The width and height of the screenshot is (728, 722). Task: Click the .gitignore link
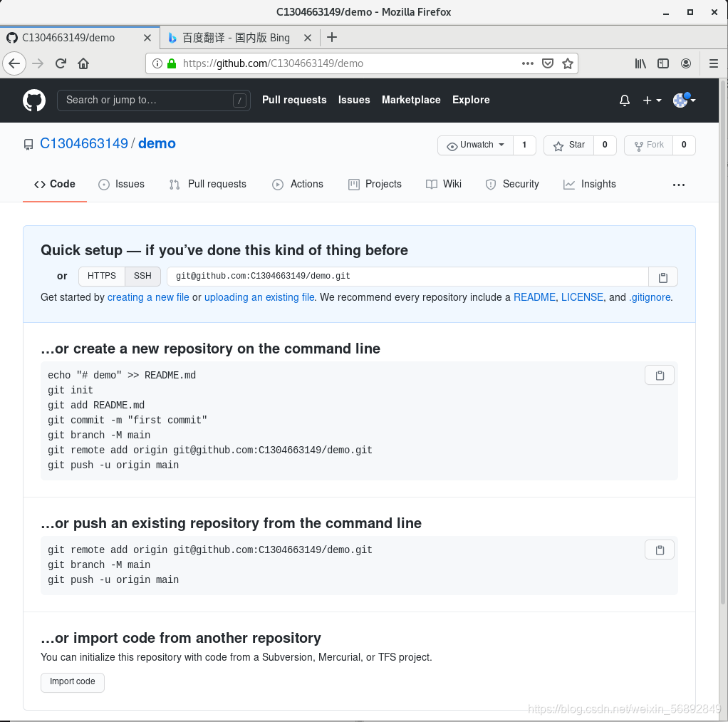pyautogui.click(x=650, y=297)
